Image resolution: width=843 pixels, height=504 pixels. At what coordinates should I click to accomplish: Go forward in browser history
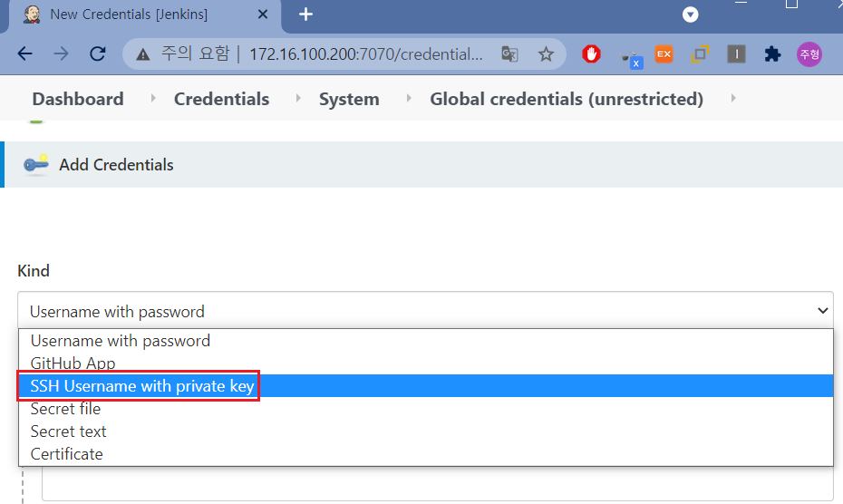coord(61,53)
